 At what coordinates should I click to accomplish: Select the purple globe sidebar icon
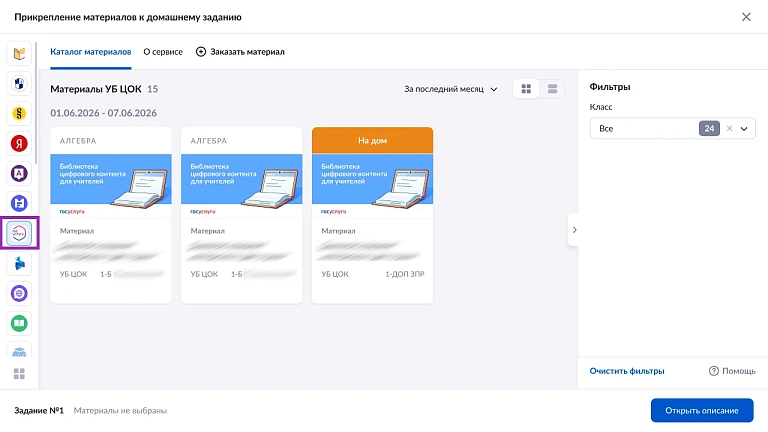pyautogui.click(x=19, y=293)
